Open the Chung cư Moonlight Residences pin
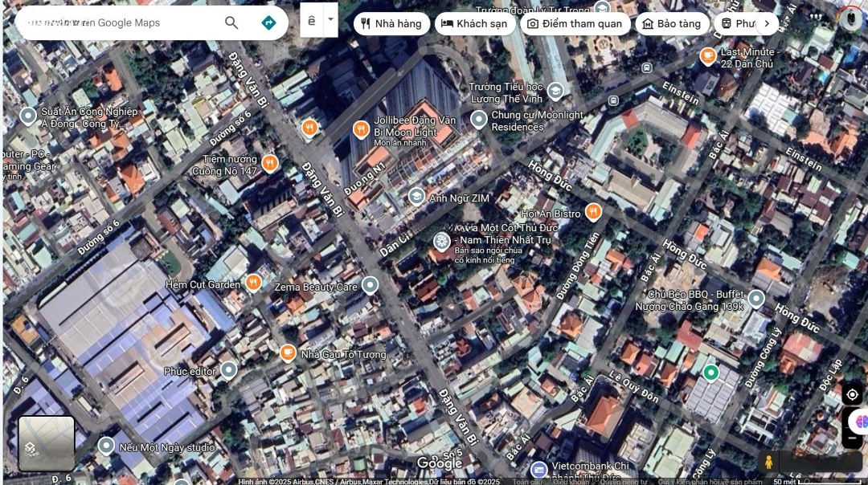This screenshot has width=868, height=485. click(x=479, y=119)
